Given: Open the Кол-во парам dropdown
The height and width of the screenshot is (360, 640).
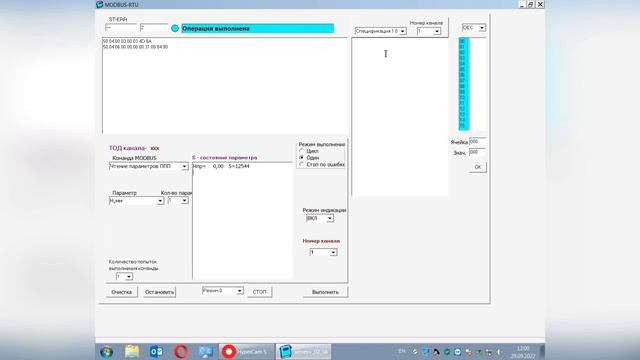Looking at the screenshot, I should click(x=184, y=200).
